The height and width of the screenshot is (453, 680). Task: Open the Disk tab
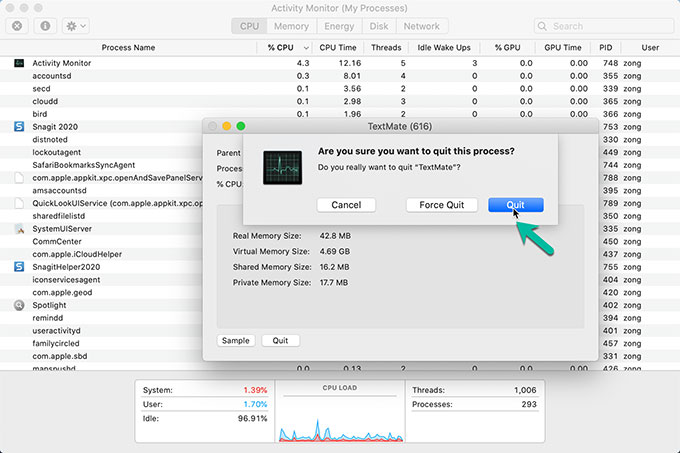pyautogui.click(x=379, y=26)
